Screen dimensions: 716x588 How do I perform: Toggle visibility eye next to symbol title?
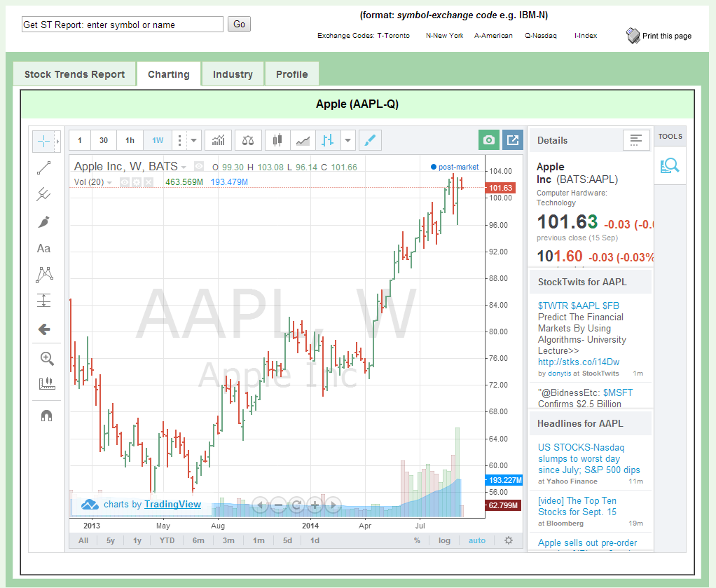coord(199,166)
